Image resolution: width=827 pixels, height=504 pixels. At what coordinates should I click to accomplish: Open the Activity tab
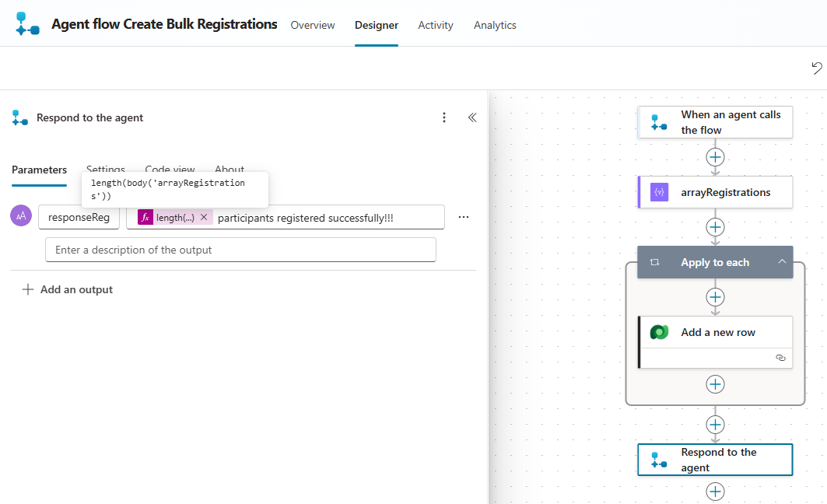click(436, 25)
